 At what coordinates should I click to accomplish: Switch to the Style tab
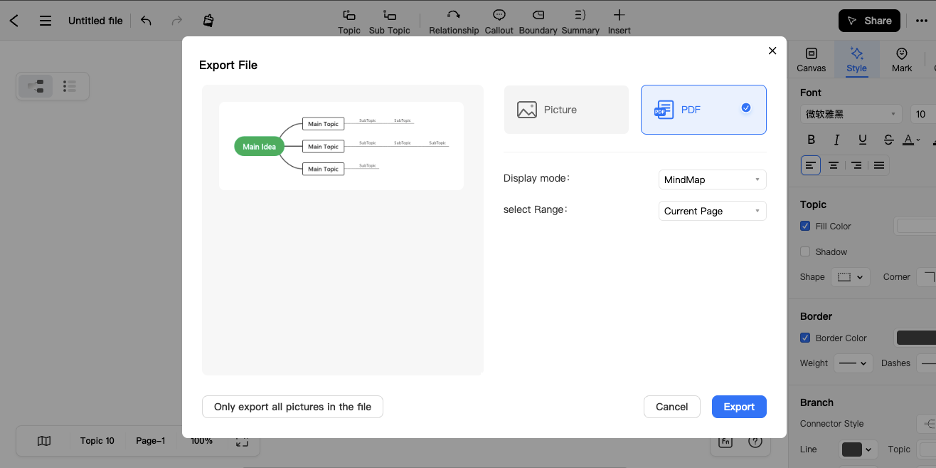pyautogui.click(x=857, y=60)
